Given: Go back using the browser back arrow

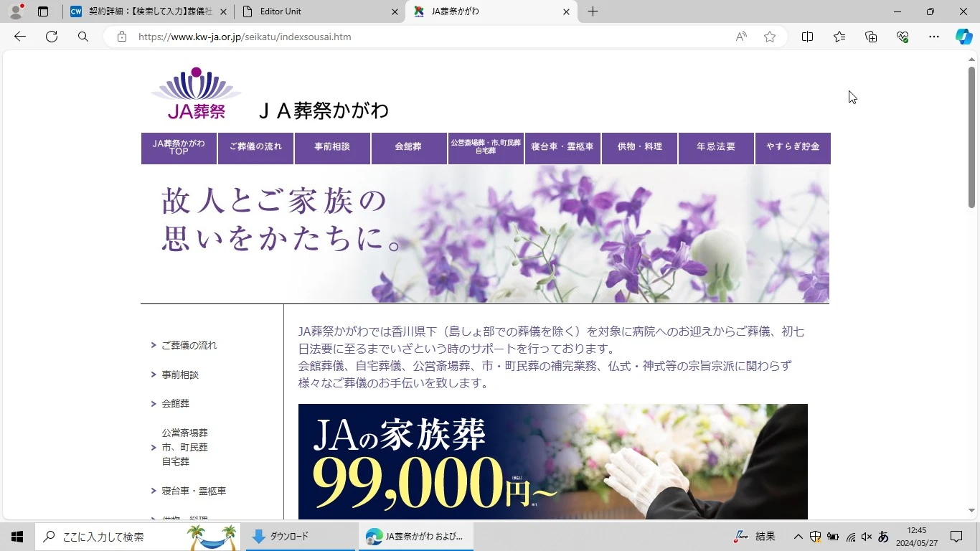Looking at the screenshot, I should coord(20,37).
